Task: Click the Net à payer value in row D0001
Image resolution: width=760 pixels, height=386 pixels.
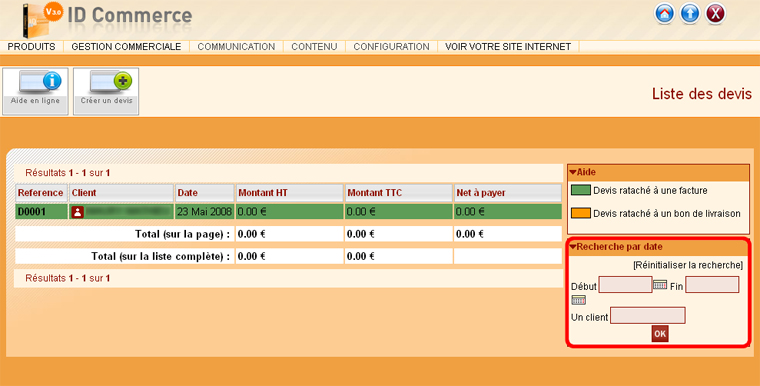Action: tap(470, 211)
